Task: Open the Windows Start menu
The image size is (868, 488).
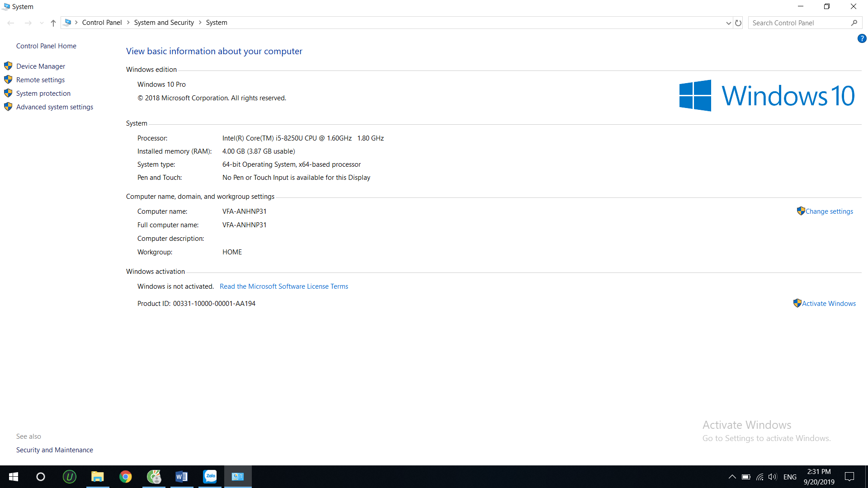Action: coord(14,477)
